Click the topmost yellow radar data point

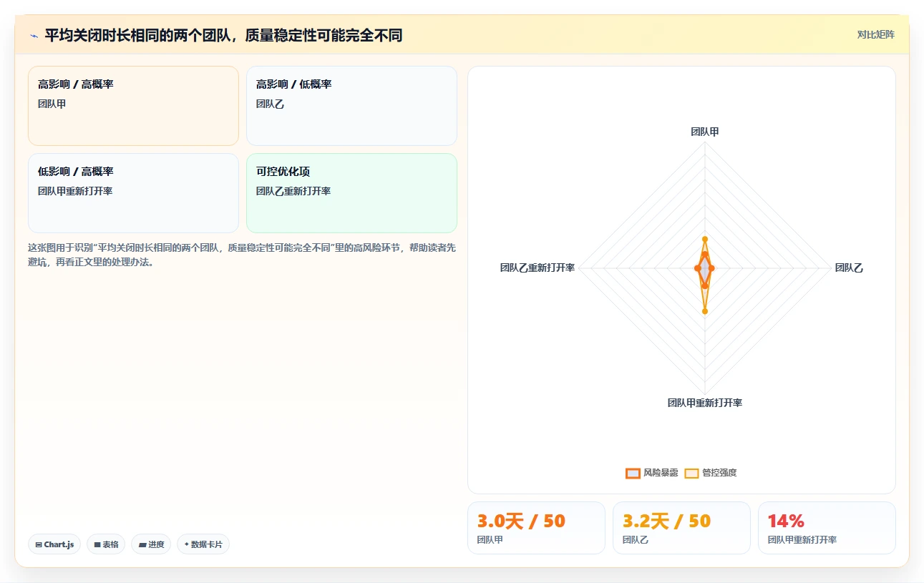click(x=705, y=239)
